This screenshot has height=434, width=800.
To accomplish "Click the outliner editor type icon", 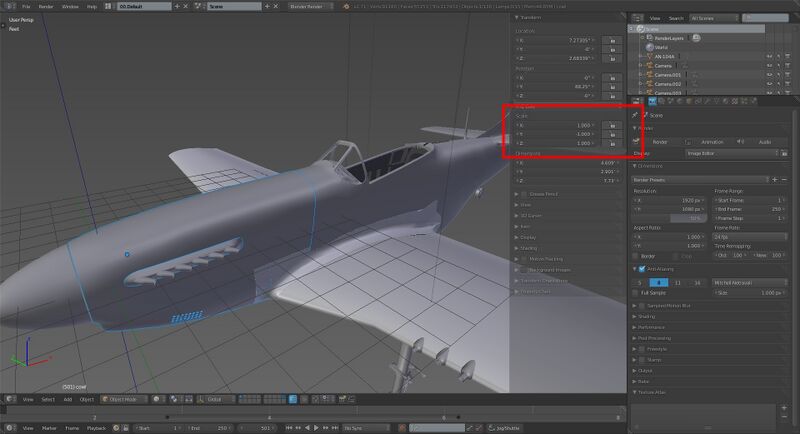I will [x=637, y=18].
